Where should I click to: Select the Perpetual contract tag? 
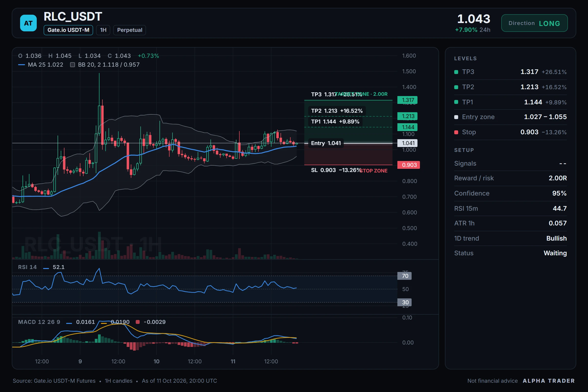[130, 30]
